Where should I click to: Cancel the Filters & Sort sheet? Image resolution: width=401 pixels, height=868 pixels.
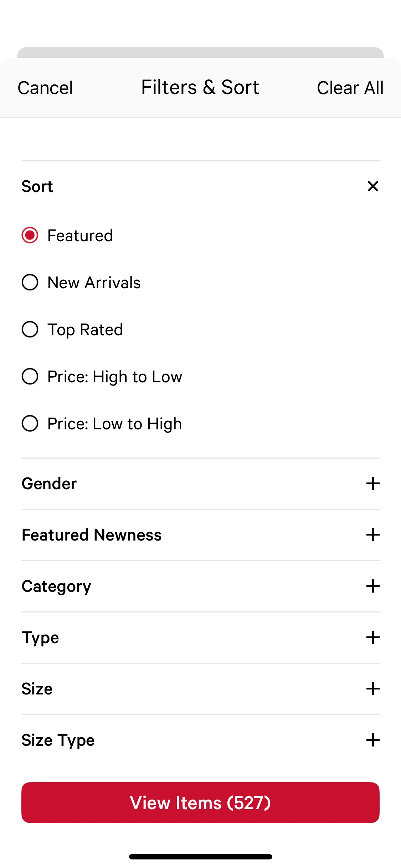pos(45,88)
